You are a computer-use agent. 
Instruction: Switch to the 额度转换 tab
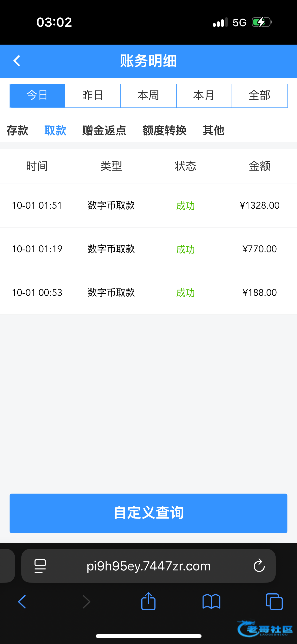coord(164,131)
